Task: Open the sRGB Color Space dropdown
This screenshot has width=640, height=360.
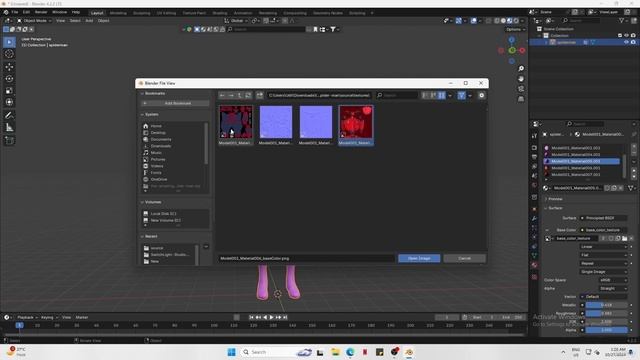Action: (x=613, y=280)
